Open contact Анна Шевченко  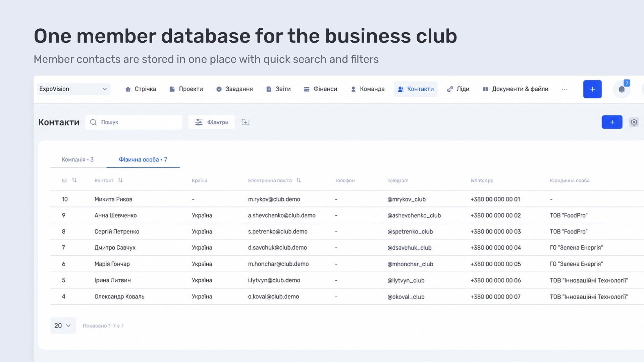pos(116,216)
